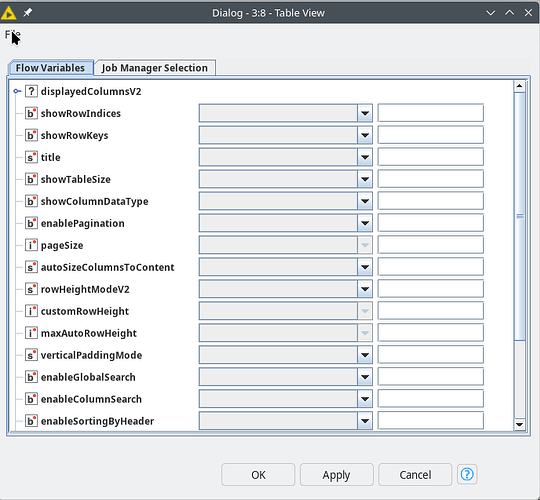
Task: Click the OK button
Action: 258,475
